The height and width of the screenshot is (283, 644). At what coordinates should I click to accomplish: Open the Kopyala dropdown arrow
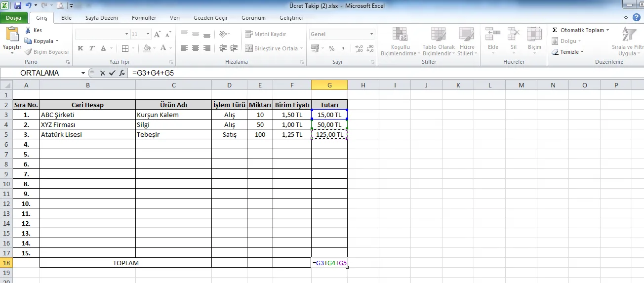click(x=57, y=41)
